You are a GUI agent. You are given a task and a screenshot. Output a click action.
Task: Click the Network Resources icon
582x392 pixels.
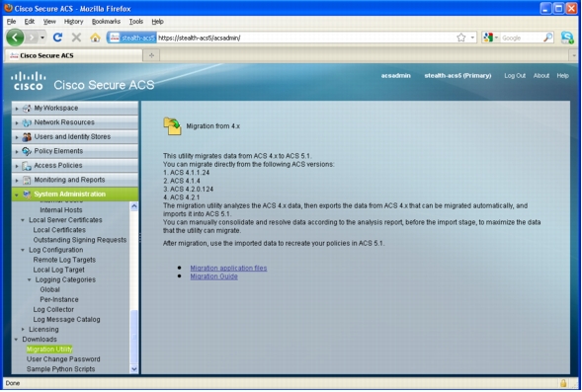click(27, 122)
